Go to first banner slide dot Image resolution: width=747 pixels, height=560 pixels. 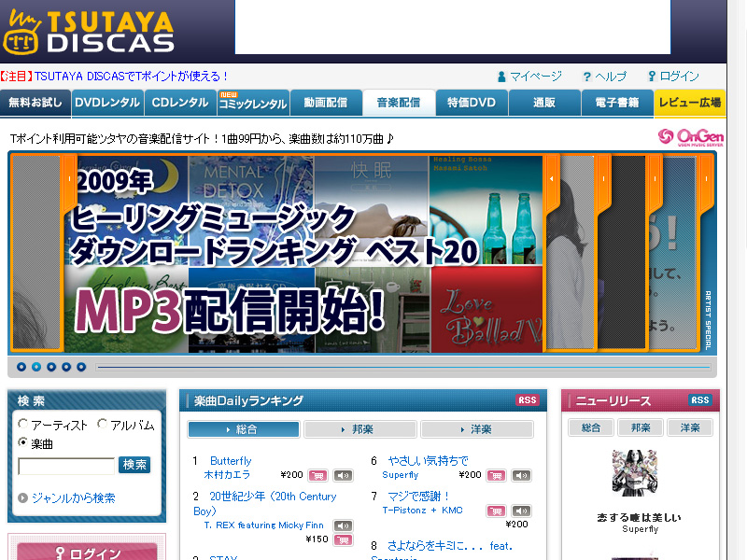(21, 367)
